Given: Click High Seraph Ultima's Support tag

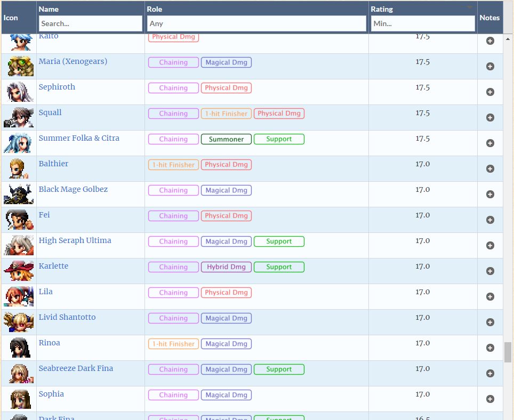Looking at the screenshot, I should pyautogui.click(x=279, y=241).
